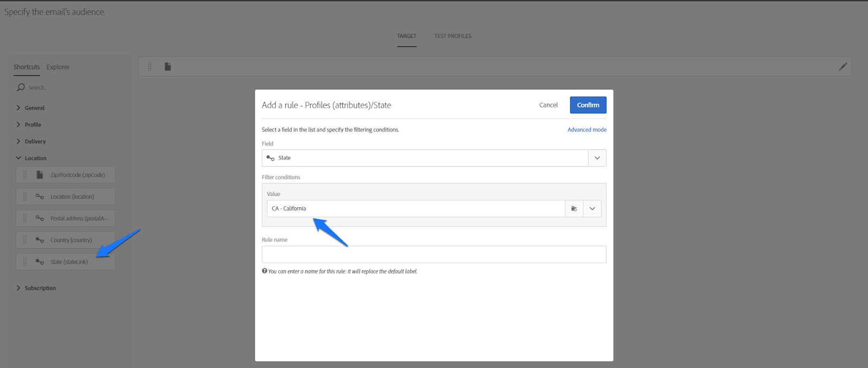The image size is (868, 368).
Task: Click the drag handle in the top rule bar
Action: point(150,67)
